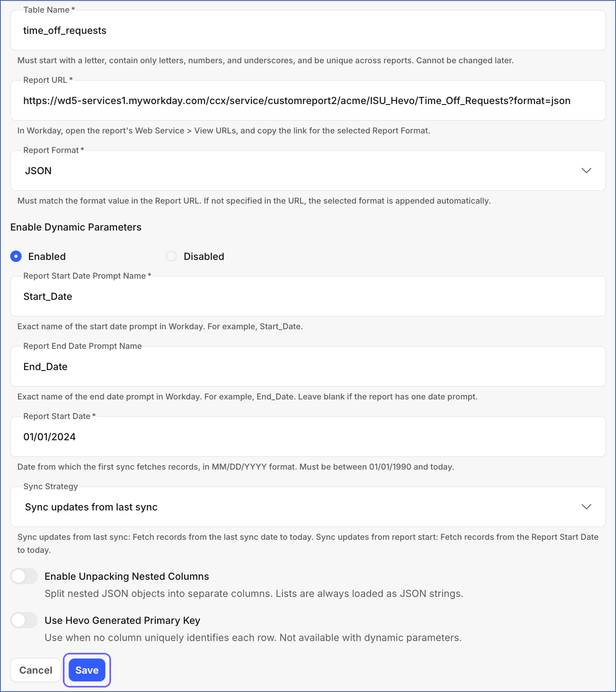Click help text 'Date from which the first sync fetches'
Image resolution: width=616 pixels, height=692 pixels.
[236, 467]
